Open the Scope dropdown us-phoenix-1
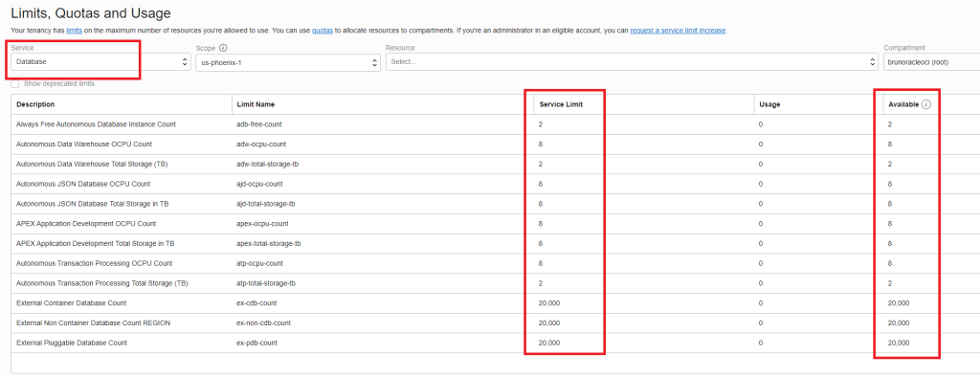The height and width of the screenshot is (377, 980). click(287, 62)
